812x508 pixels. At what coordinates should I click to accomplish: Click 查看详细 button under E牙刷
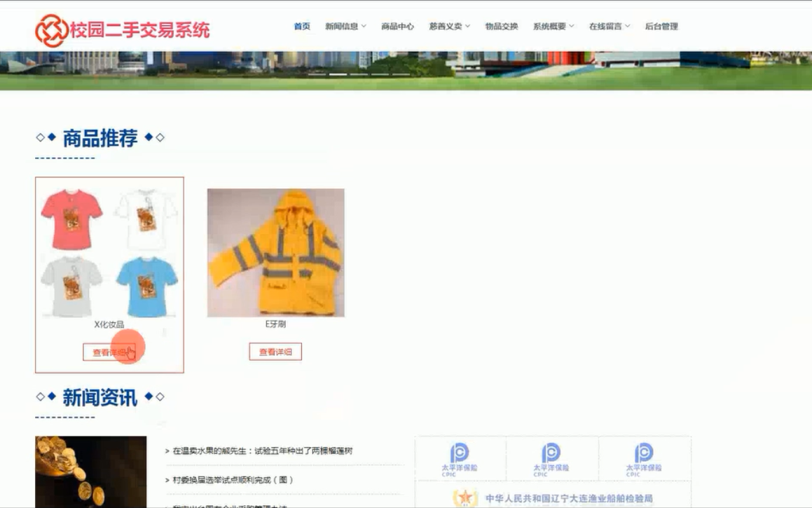(275, 352)
